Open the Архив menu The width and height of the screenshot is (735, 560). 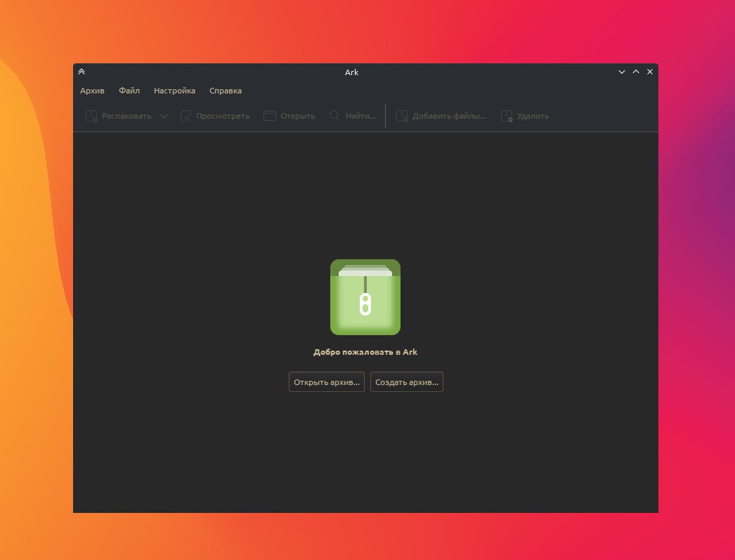(x=92, y=91)
